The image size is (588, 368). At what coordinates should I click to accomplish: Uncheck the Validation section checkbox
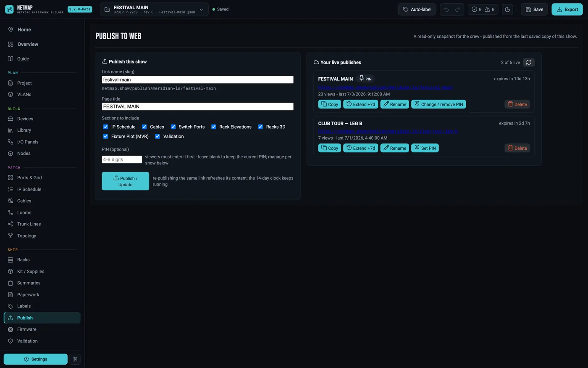pos(157,136)
